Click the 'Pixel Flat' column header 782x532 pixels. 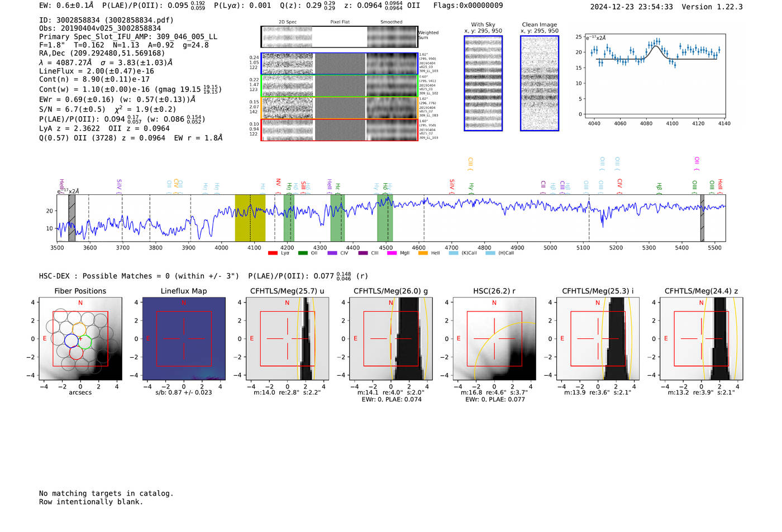pos(340,22)
